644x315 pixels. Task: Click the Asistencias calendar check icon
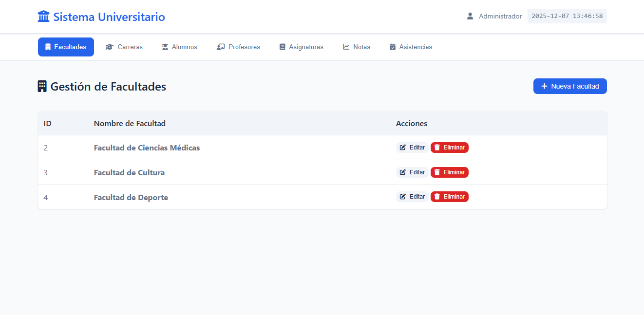point(393,47)
